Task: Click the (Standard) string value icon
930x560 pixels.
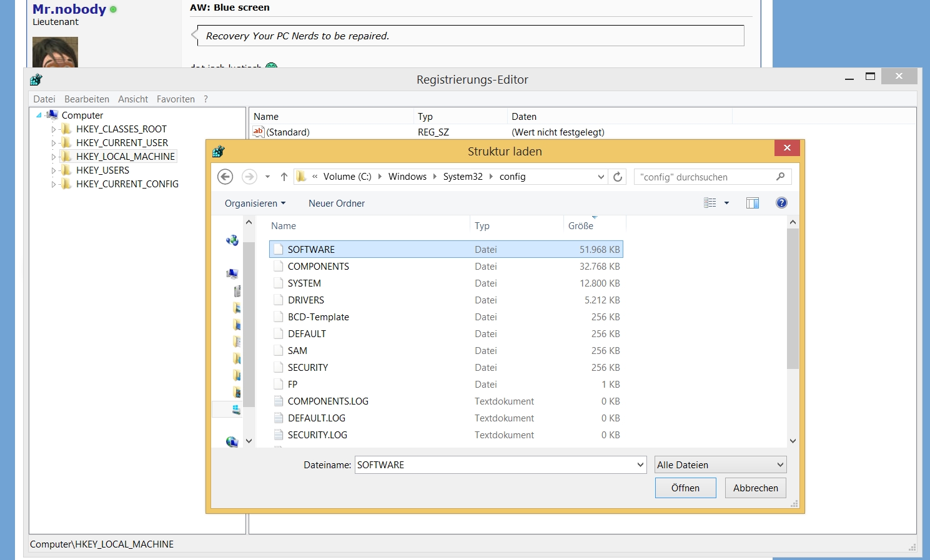Action: pyautogui.click(x=258, y=132)
